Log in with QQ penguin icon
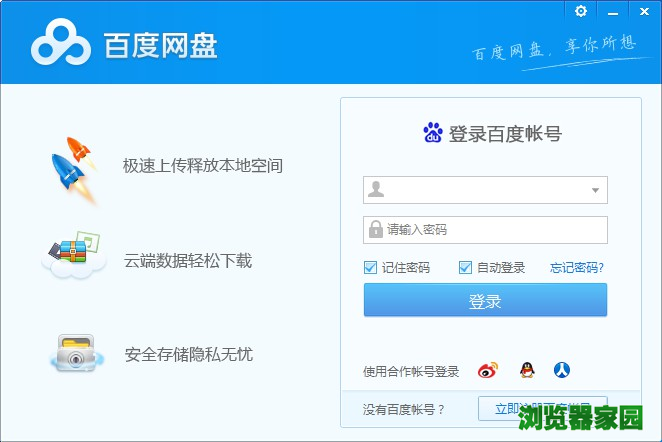This screenshot has height=442, width=662. pos(526,371)
